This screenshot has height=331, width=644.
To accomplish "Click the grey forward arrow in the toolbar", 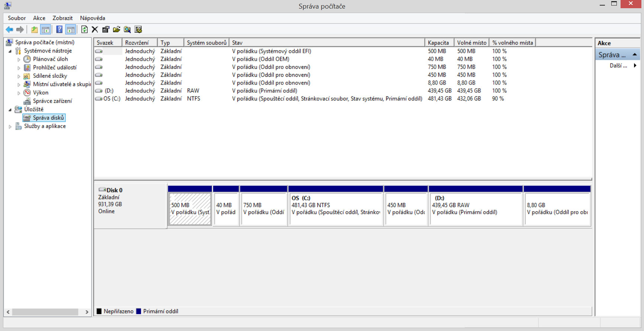I will tap(20, 29).
